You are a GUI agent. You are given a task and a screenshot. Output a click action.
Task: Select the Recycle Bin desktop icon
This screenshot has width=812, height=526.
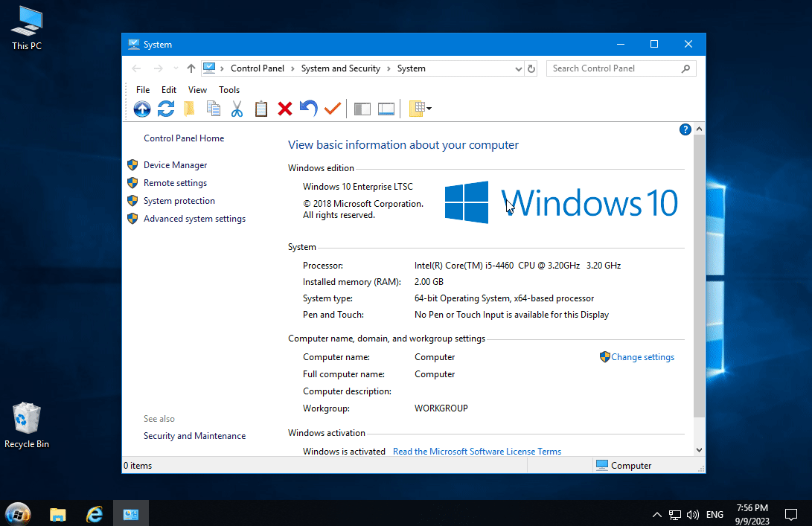coord(27,426)
